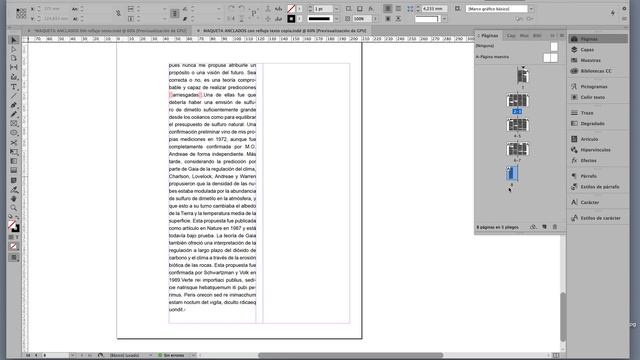Viewport: 640px width, 360px height.
Task: Select the Pencil tool
Action: [14, 114]
